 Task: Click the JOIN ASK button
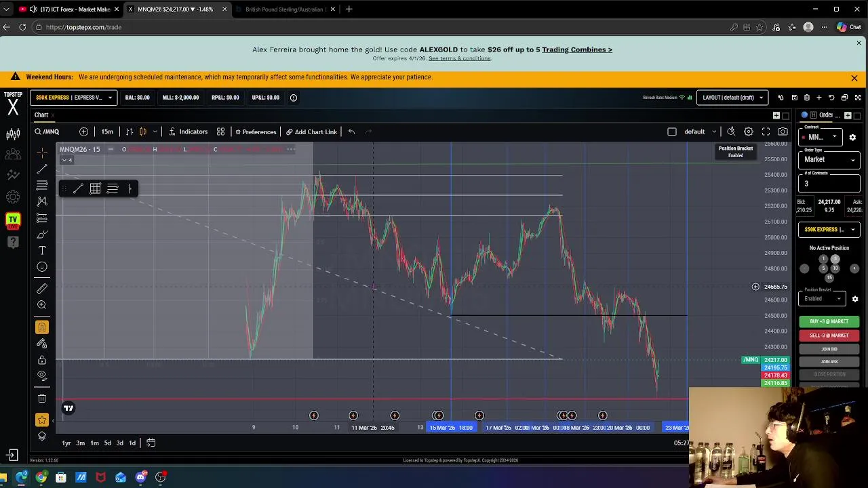829,362
